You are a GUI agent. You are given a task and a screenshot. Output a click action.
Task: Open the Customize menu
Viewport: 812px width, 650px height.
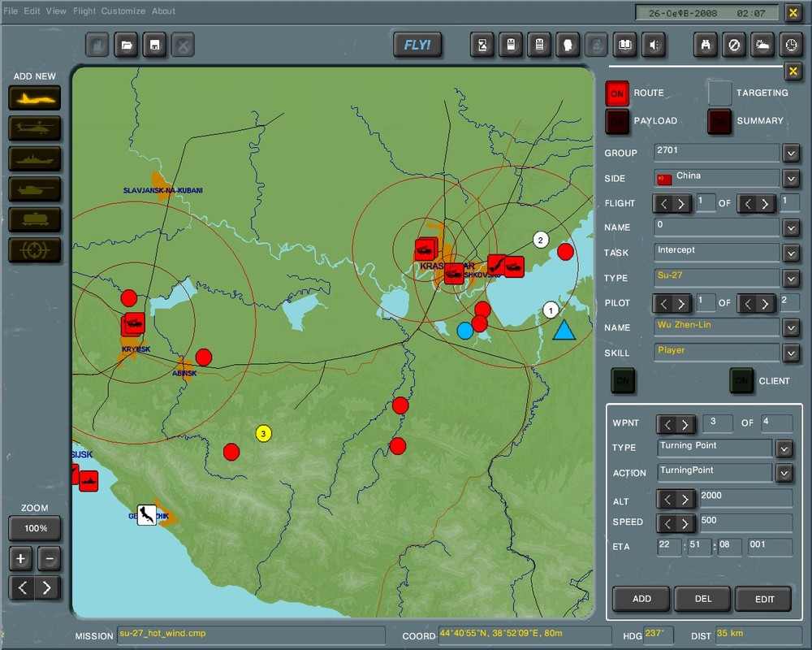[x=123, y=11]
